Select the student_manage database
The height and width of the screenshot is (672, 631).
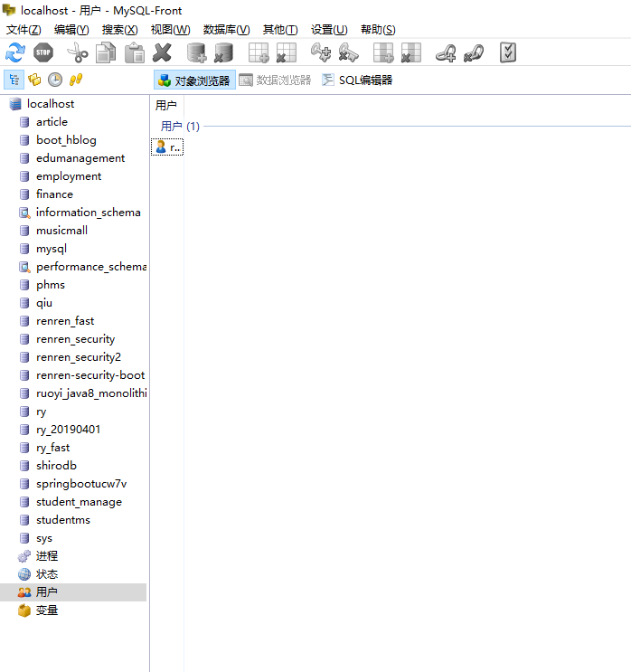pos(79,502)
